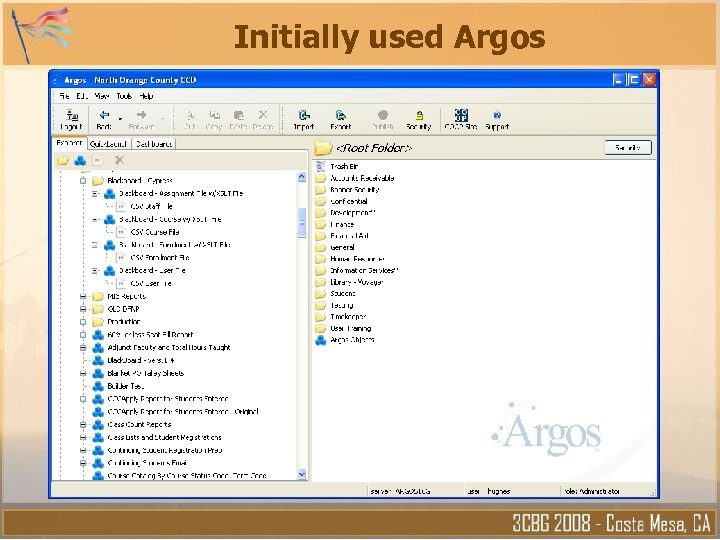Click Security button beside Root Folder
The height and width of the screenshot is (540, 720).
pos(628,147)
